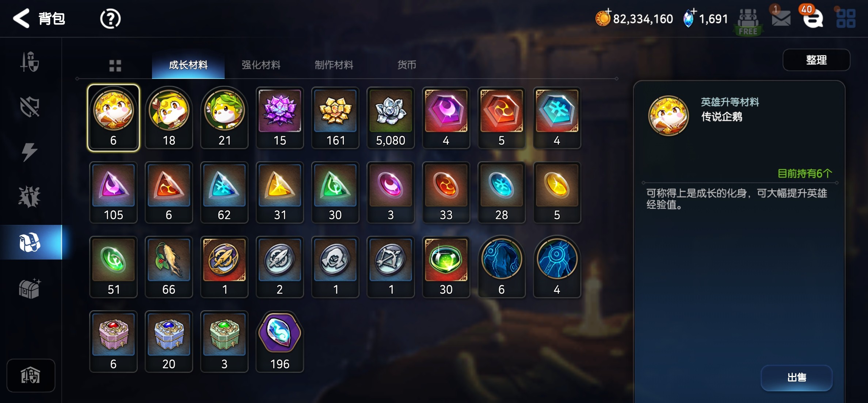Select the lightning bolt sidebar icon
This screenshot has width=868, height=403.
pyautogui.click(x=30, y=152)
